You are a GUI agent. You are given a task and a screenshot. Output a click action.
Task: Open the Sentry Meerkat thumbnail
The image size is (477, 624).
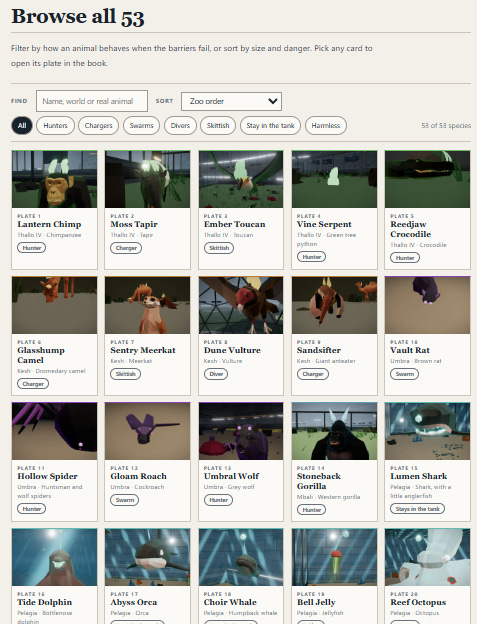pyautogui.click(x=148, y=305)
